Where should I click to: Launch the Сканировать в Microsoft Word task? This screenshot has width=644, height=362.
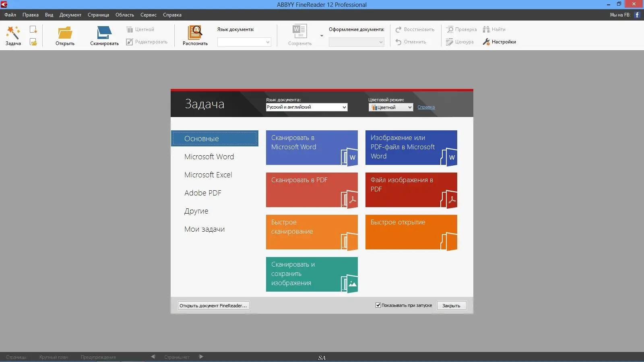(x=312, y=148)
